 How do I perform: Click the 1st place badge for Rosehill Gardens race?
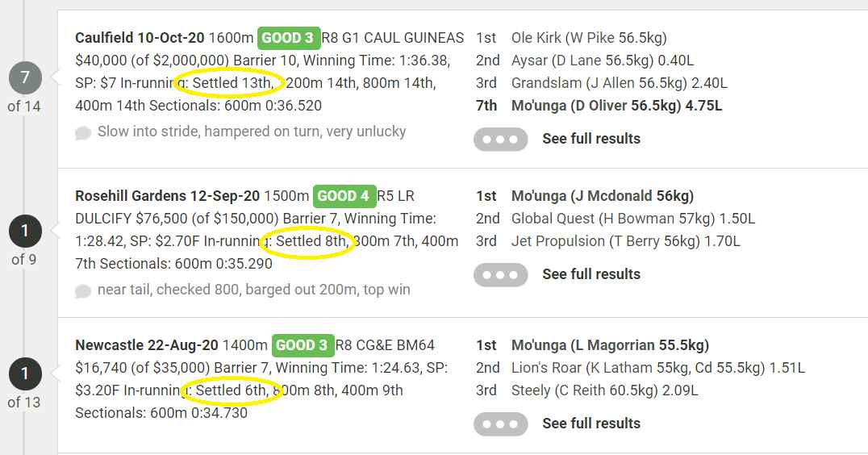[25, 231]
